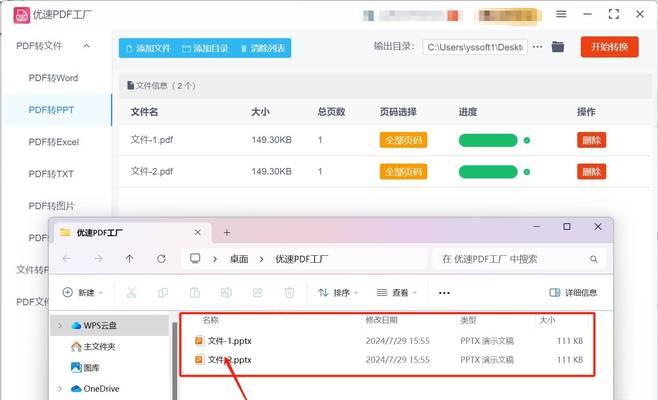Screen dimensions: 658x400
Task: Open the hamburger menu in the title bar
Action: (x=561, y=14)
